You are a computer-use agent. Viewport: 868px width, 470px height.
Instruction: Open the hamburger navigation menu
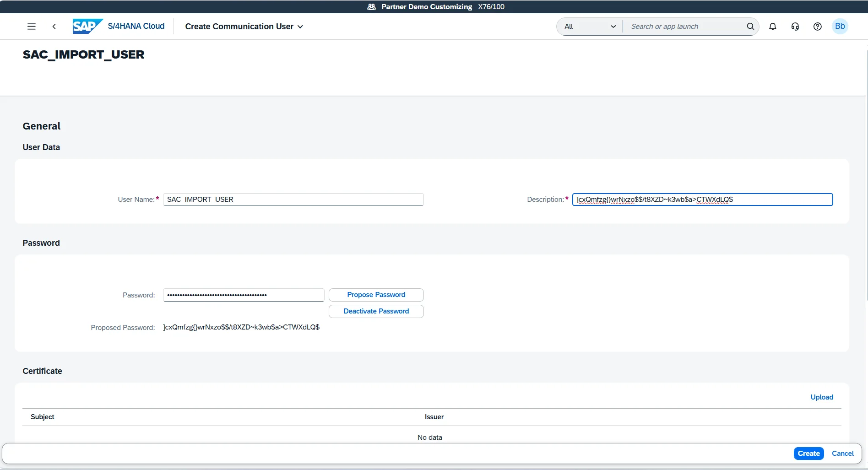point(32,27)
